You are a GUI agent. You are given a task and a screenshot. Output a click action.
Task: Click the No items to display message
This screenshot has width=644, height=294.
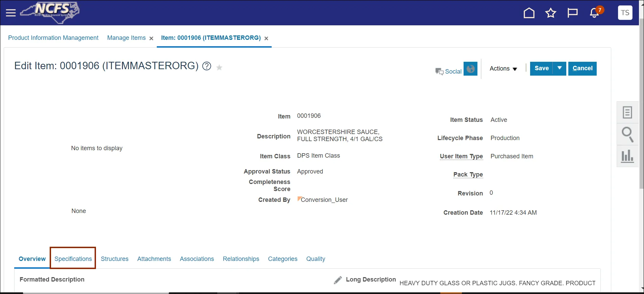97,148
